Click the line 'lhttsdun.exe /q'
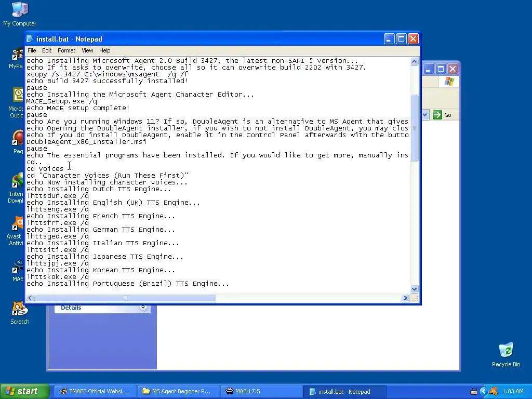 tap(58, 196)
